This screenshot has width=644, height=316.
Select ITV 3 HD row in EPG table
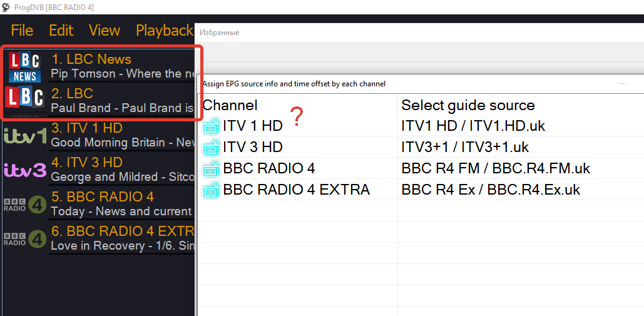(253, 147)
